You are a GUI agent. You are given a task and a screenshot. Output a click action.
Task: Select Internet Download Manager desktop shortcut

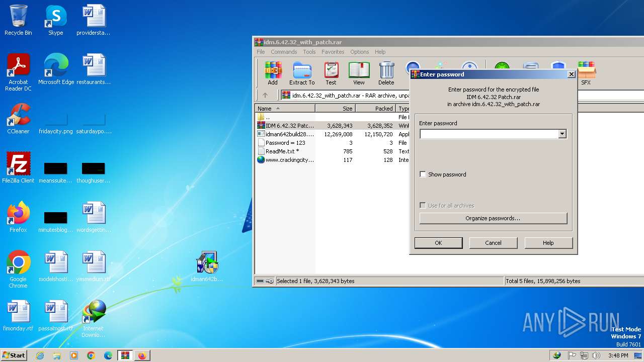(94, 319)
